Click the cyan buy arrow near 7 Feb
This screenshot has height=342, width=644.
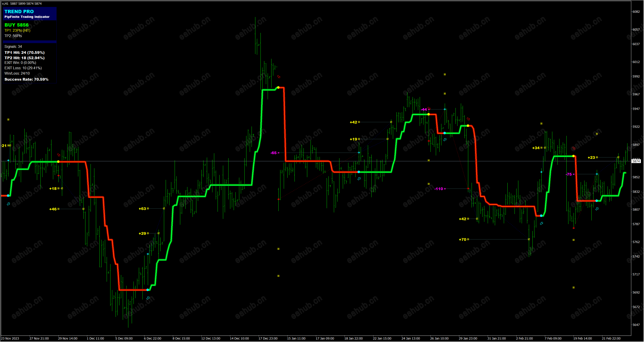click(x=542, y=224)
